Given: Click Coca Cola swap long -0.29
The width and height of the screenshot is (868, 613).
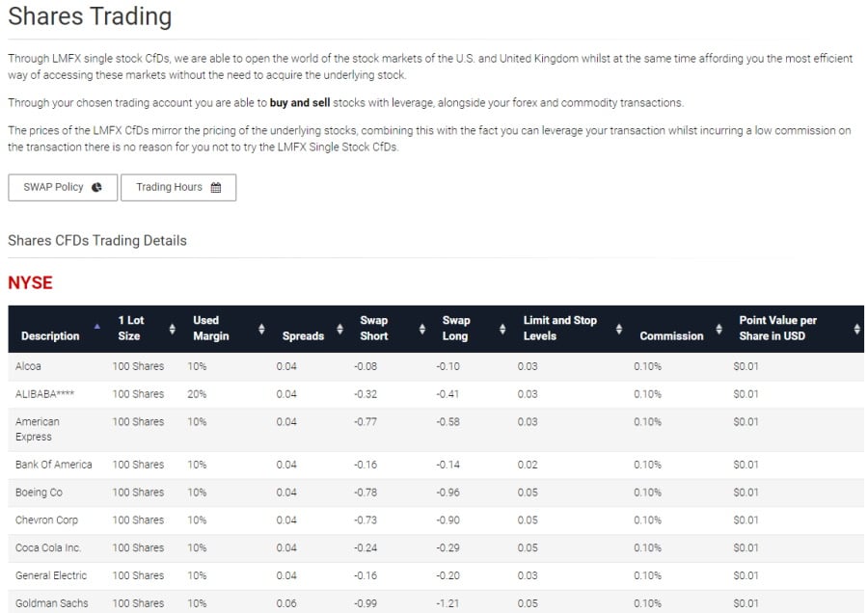Looking at the screenshot, I should 448,547.
